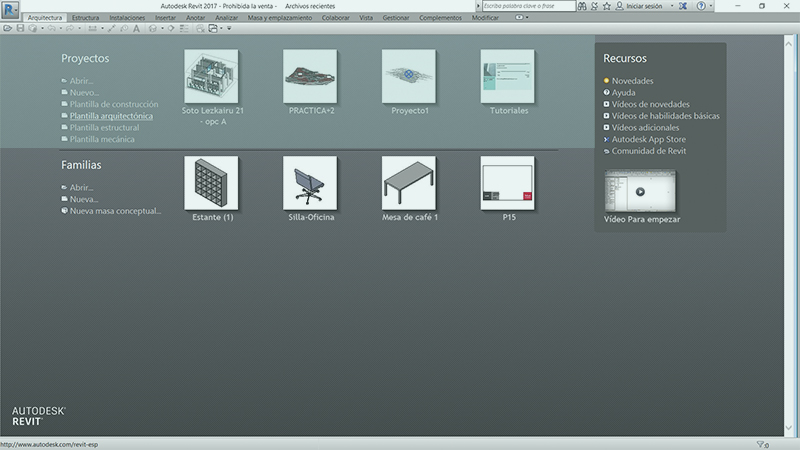Select the Anotar ribbon tab

195,17
